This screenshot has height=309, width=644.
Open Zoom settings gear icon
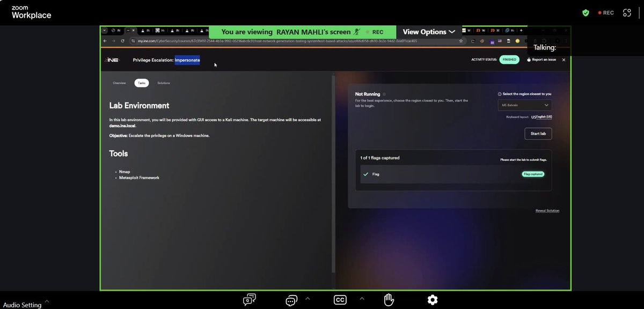point(433,300)
